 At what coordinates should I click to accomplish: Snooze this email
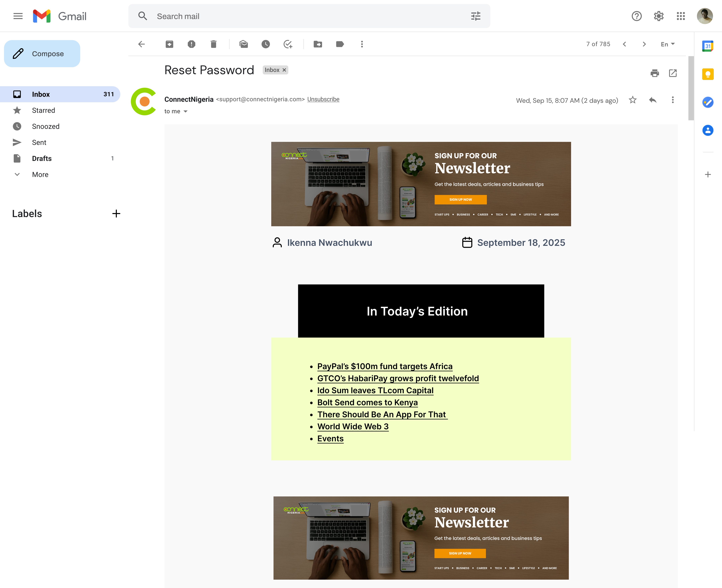tap(266, 44)
